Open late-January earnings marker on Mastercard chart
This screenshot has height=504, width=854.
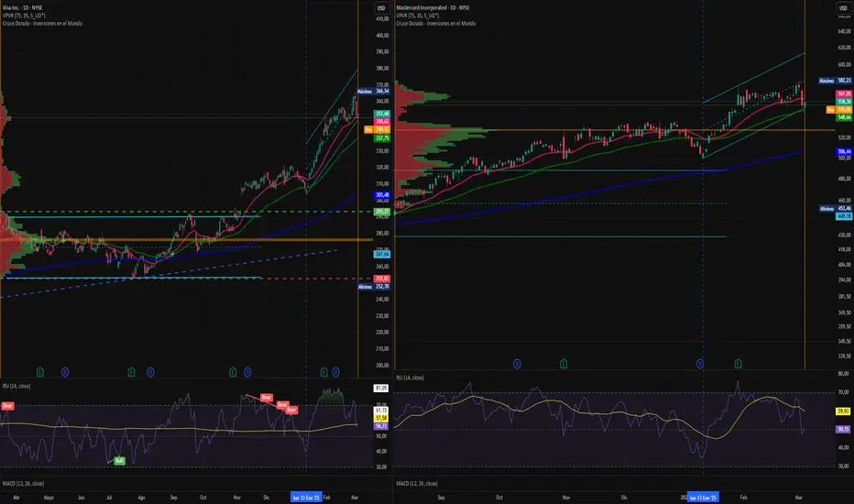[738, 364]
